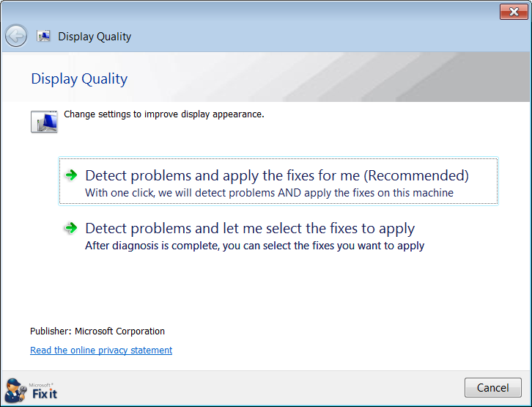
Task: Close the Display Quality window
Action: pyautogui.click(x=514, y=12)
